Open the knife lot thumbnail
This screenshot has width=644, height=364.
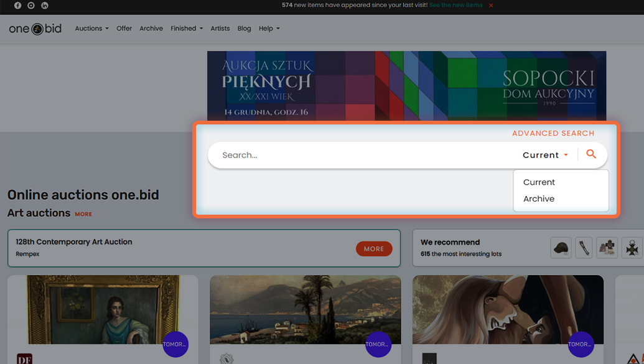coord(584,248)
